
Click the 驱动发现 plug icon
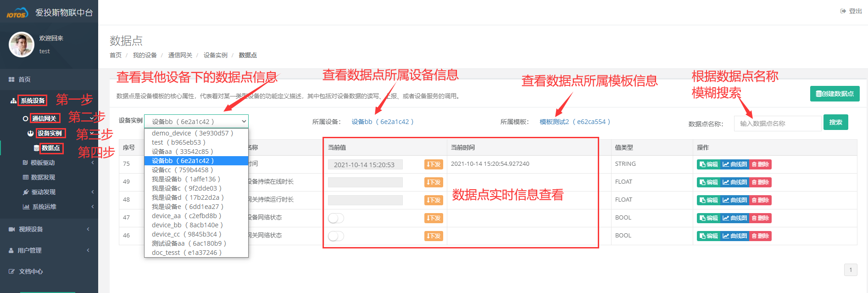pyautogui.click(x=26, y=192)
